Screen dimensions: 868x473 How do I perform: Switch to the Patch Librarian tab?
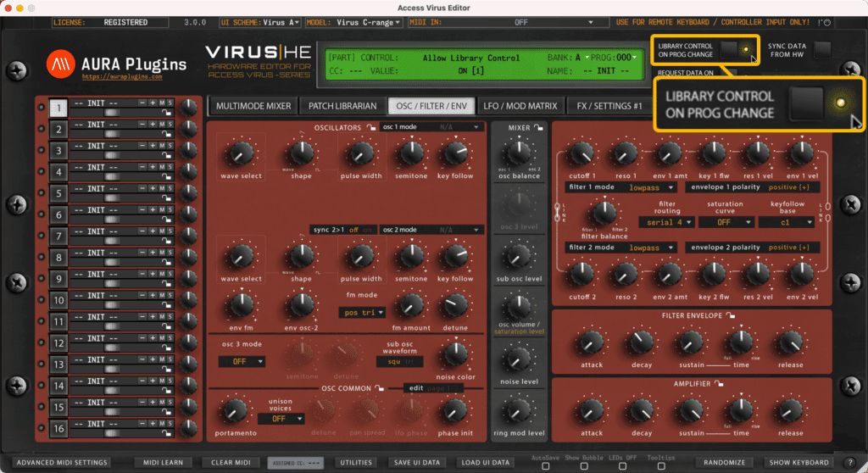[x=342, y=106]
